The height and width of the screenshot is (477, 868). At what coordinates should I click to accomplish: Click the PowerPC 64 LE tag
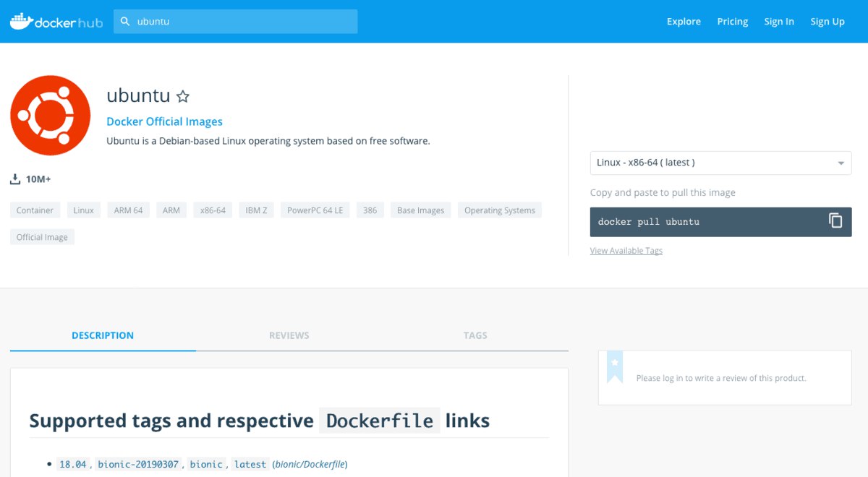[x=315, y=210]
